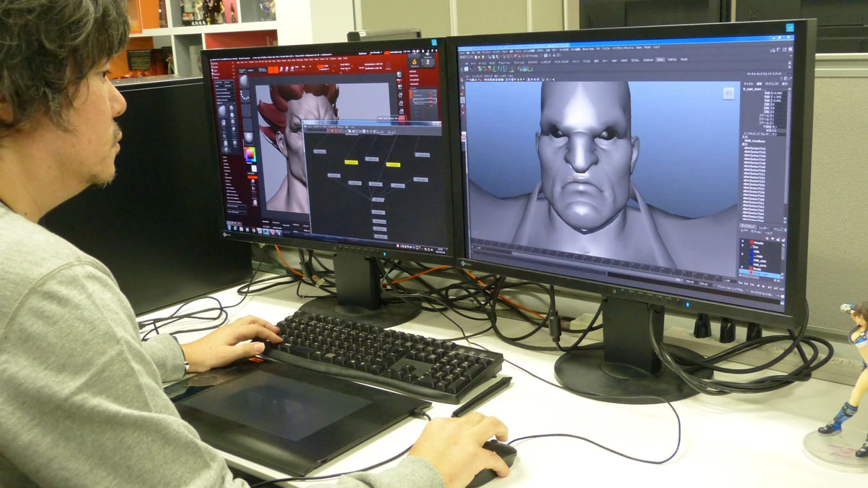This screenshot has height=488, width=868.
Task: Select the skinCluster7531 output entry
Action: [755, 148]
